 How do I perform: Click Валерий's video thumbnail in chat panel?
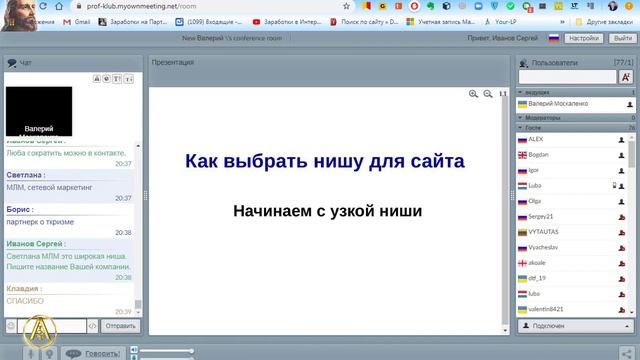(39, 111)
